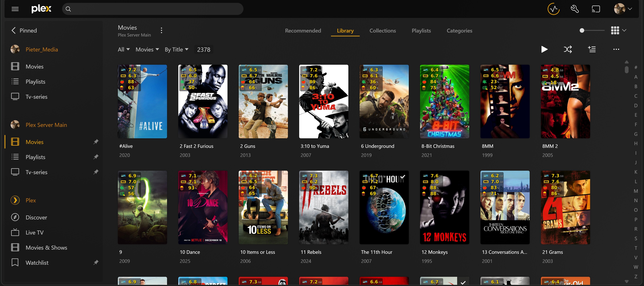Start playback with the play icon
This screenshot has width=644, height=286.
pos(544,49)
